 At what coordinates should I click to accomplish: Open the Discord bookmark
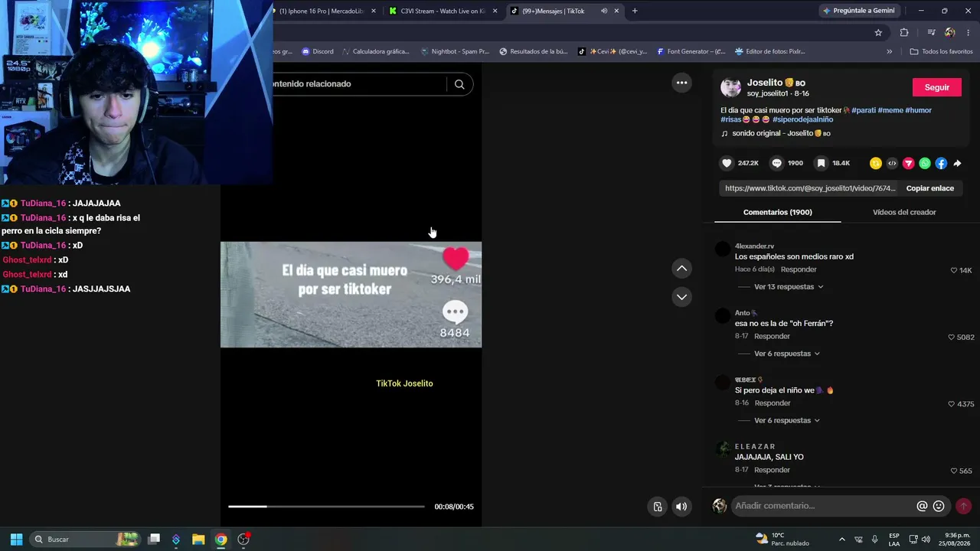pos(318,51)
